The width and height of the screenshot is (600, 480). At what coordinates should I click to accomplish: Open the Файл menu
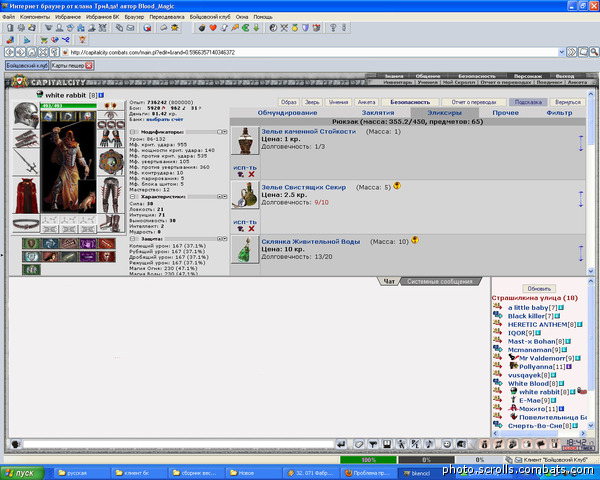pyautogui.click(x=8, y=17)
